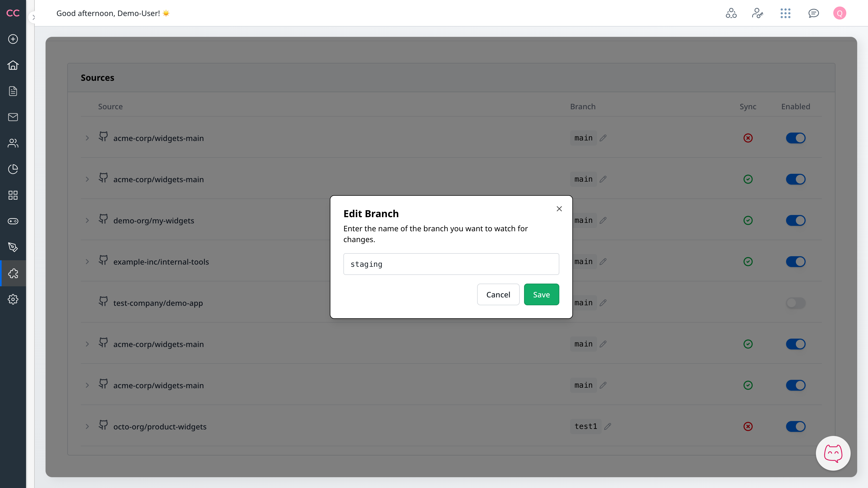Disable the switch for octo-org/product-widgets
Image resolution: width=868 pixels, height=488 pixels.
pyautogui.click(x=796, y=426)
